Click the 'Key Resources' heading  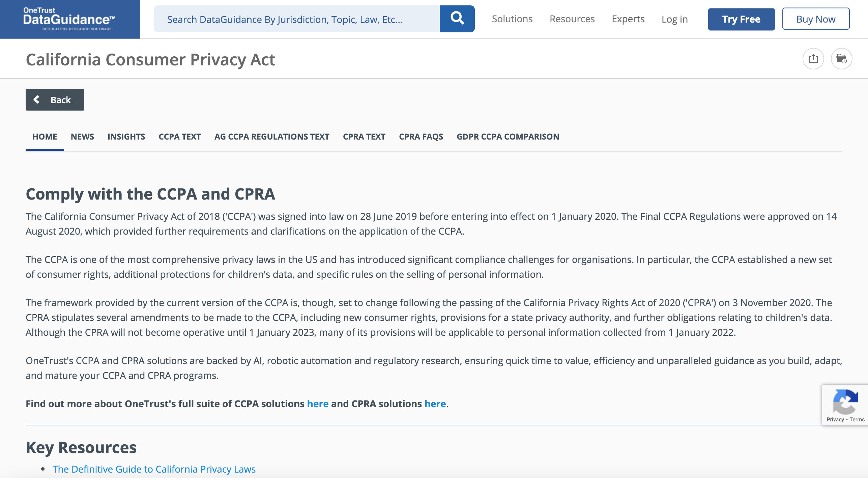click(81, 448)
